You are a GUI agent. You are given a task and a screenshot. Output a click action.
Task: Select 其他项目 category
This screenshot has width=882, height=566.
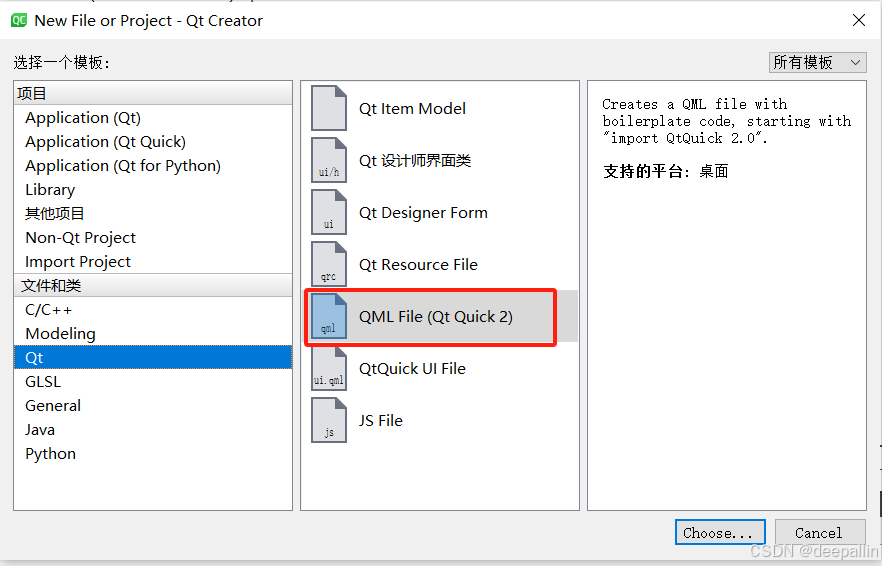(x=153, y=214)
